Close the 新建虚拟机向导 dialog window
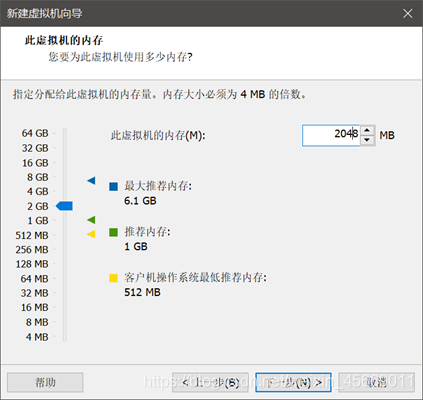423x400 pixels. pyautogui.click(x=407, y=13)
